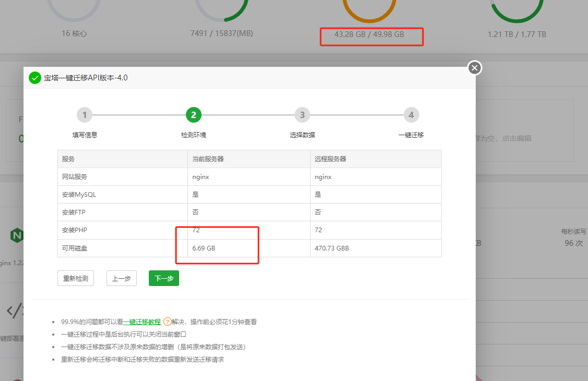Click the step label 选择数据

coord(302,135)
